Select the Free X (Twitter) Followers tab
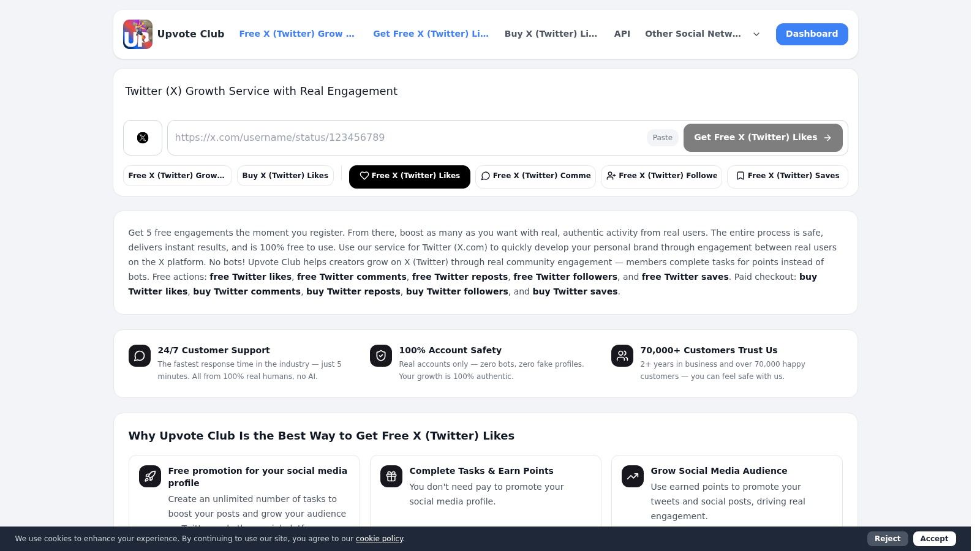The height and width of the screenshot is (551, 980). pyautogui.click(x=661, y=176)
